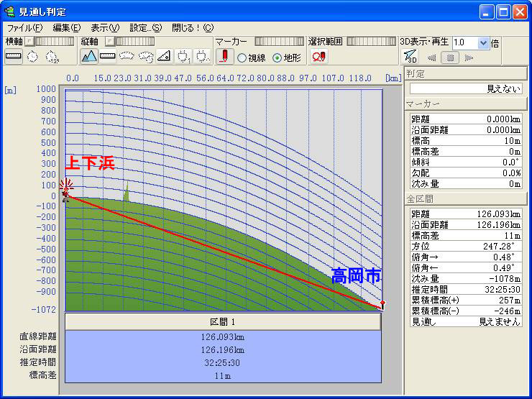Click the 126.196km value in 区間 1 table
The width and height of the screenshot is (532, 399).
point(223,350)
